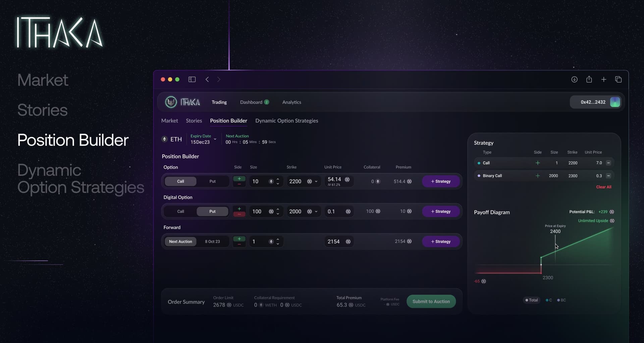Expand the Expiry Date 15Dec23 dropdown
The height and width of the screenshot is (343, 644).
pyautogui.click(x=215, y=139)
